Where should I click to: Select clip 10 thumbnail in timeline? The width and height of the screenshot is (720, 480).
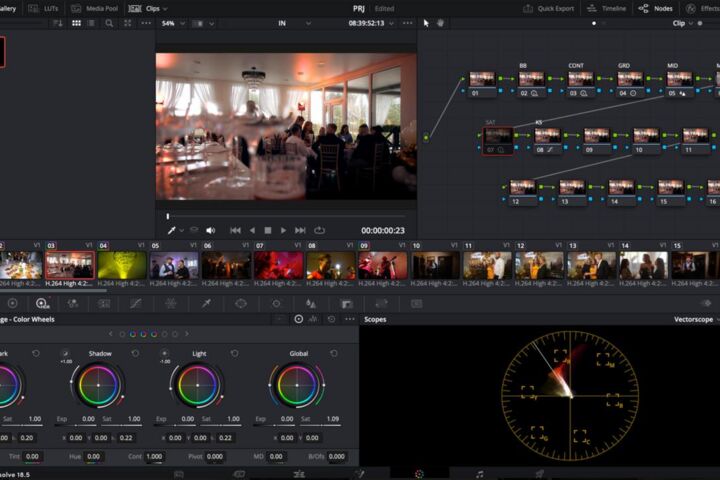[x=435, y=265]
